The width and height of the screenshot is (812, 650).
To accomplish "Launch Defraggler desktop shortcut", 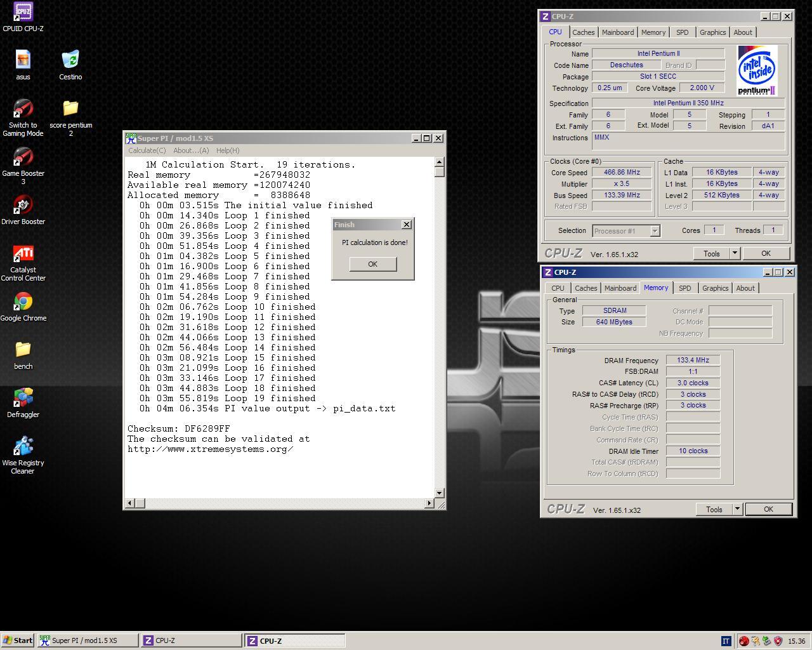I will click(23, 404).
